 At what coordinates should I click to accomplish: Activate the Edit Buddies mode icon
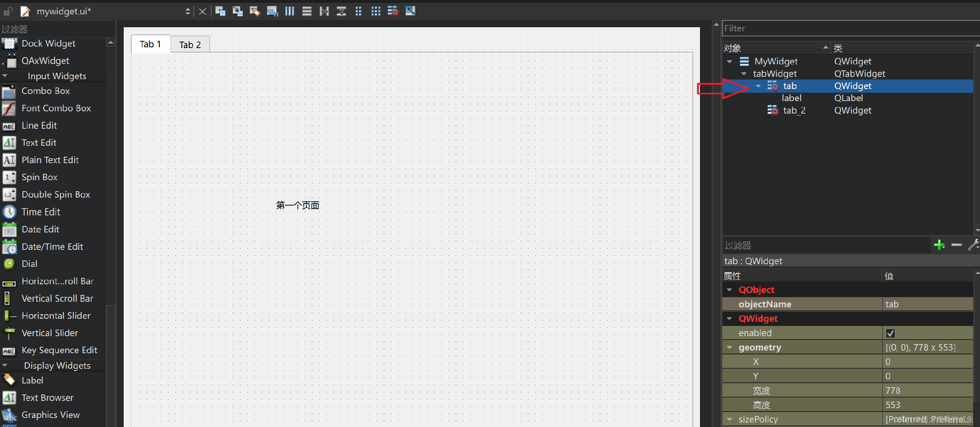[254, 11]
